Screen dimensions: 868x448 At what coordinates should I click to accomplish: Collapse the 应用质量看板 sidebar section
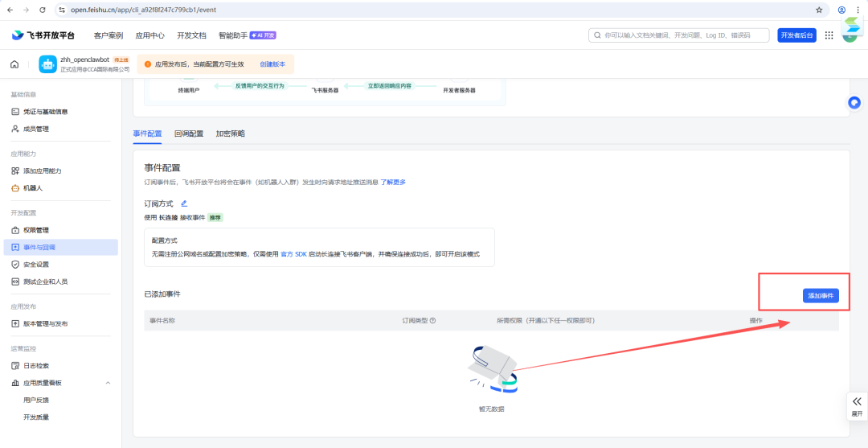point(108,383)
